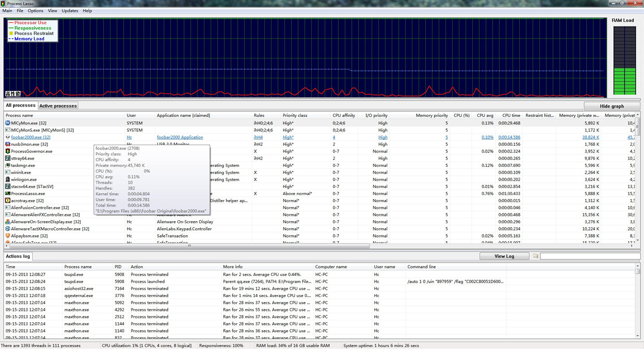The image size is (644, 349).
Task: Open the File menu
Action: click(20, 11)
